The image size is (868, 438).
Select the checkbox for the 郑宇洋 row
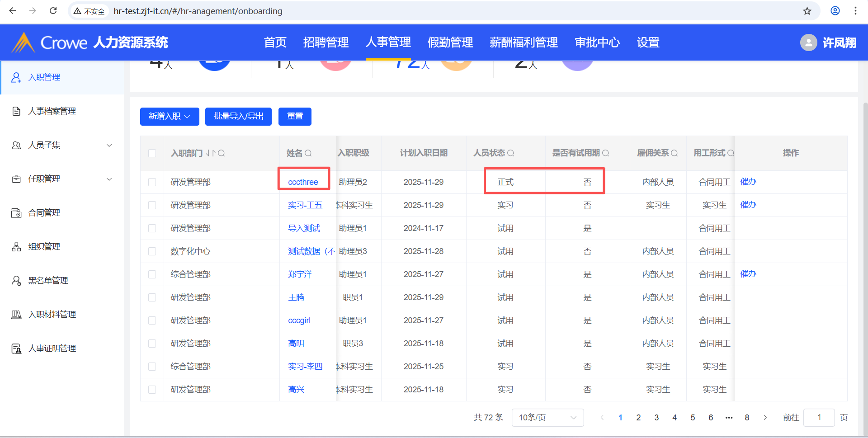pos(152,274)
